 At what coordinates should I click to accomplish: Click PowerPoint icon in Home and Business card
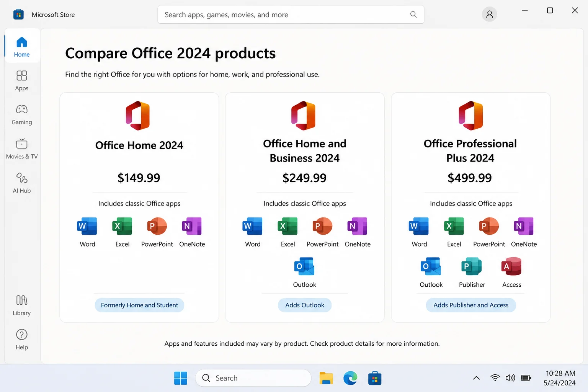(322, 226)
